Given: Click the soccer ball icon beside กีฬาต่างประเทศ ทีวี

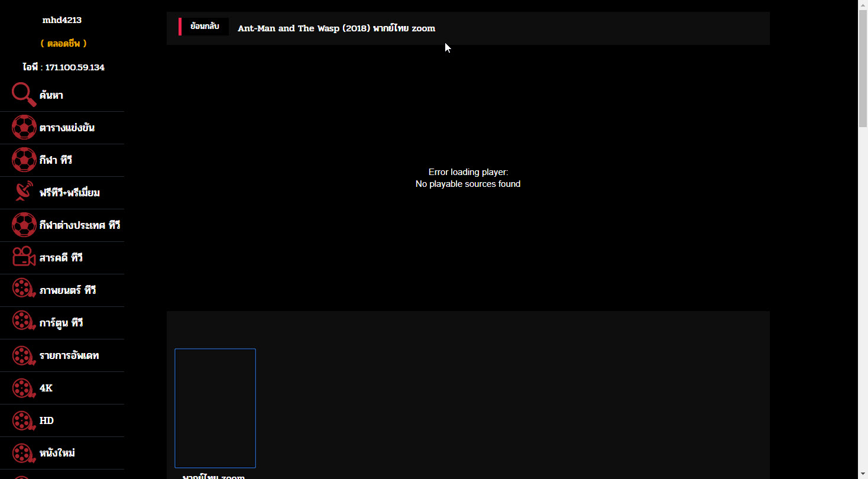Looking at the screenshot, I should coord(24,225).
